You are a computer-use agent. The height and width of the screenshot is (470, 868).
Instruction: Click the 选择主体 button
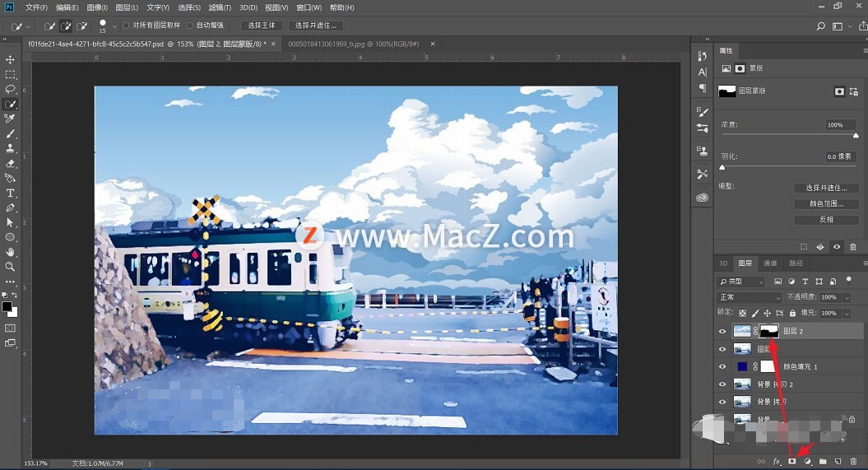(262, 26)
